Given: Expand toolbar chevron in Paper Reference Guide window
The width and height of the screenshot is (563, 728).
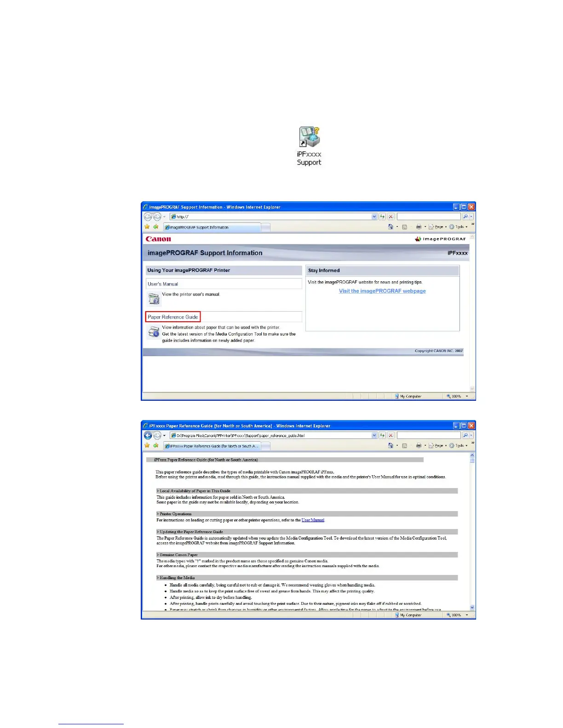Looking at the screenshot, I should pos(472,444).
